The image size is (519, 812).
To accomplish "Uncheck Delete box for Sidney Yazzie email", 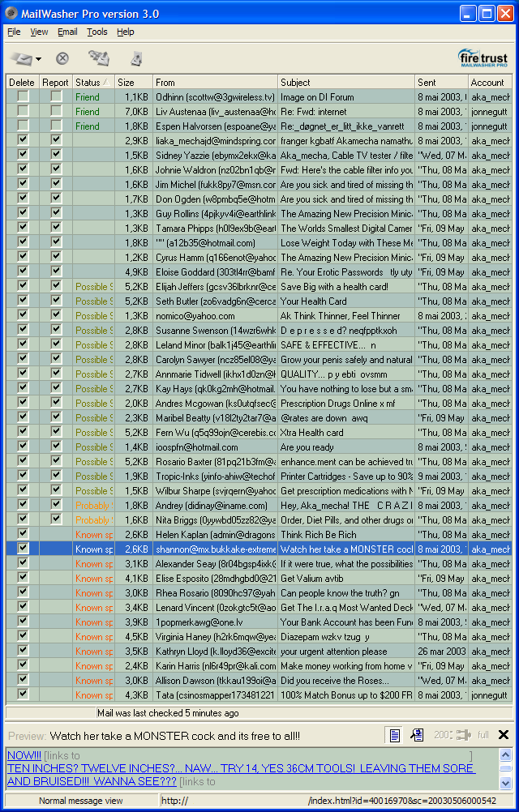I will tap(23, 155).
